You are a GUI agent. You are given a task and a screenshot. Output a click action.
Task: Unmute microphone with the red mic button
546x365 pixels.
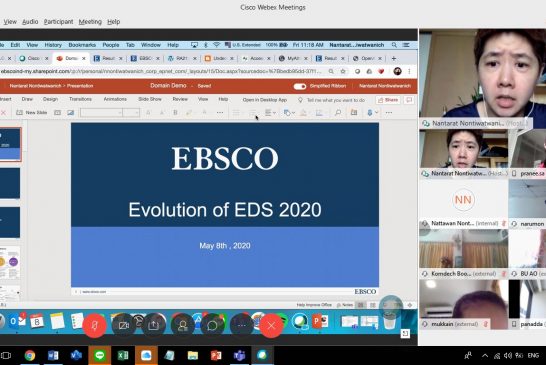click(94, 325)
